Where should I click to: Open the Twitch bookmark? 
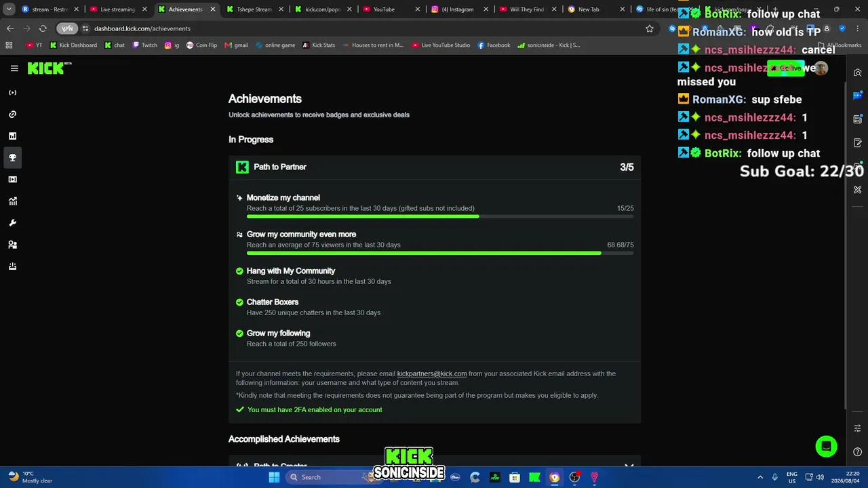tap(144, 45)
